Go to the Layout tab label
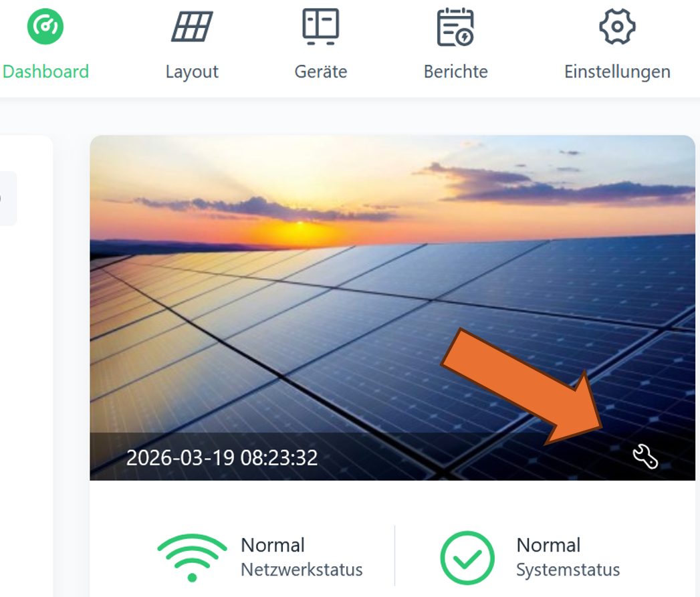 pyautogui.click(x=192, y=72)
